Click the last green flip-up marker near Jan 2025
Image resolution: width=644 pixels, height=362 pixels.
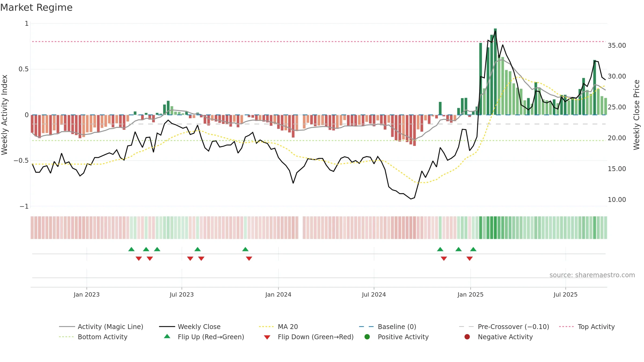coord(473,249)
